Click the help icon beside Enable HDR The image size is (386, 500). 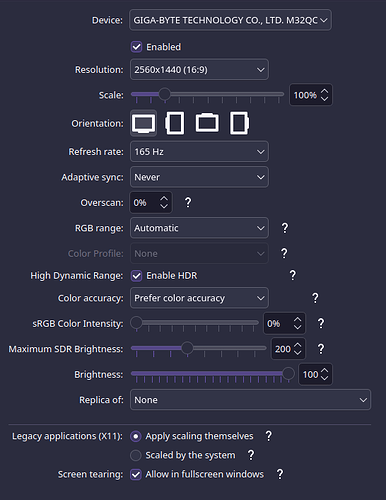292,275
